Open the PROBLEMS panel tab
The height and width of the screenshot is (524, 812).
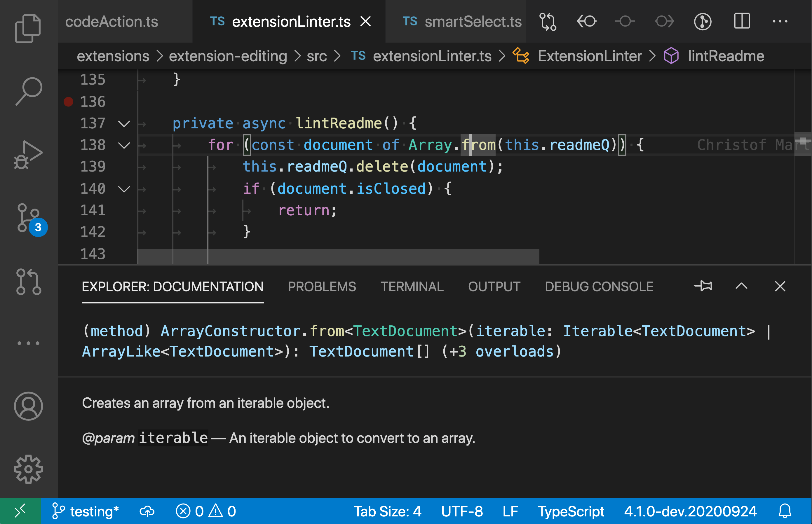click(x=322, y=286)
